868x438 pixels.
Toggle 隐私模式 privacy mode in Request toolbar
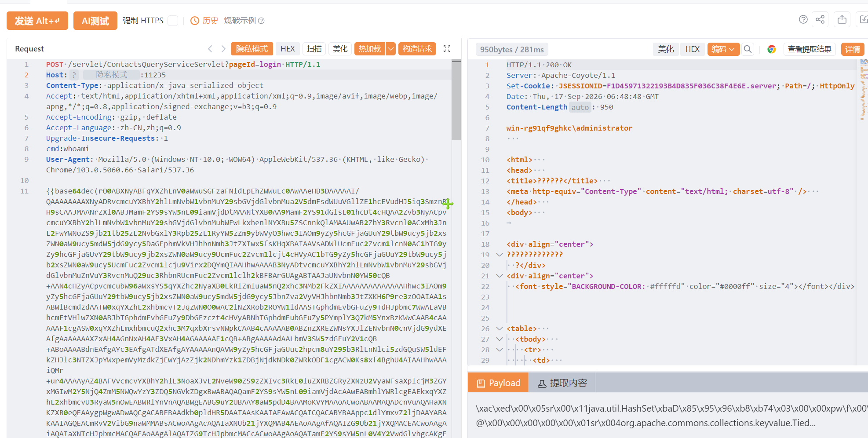252,49
